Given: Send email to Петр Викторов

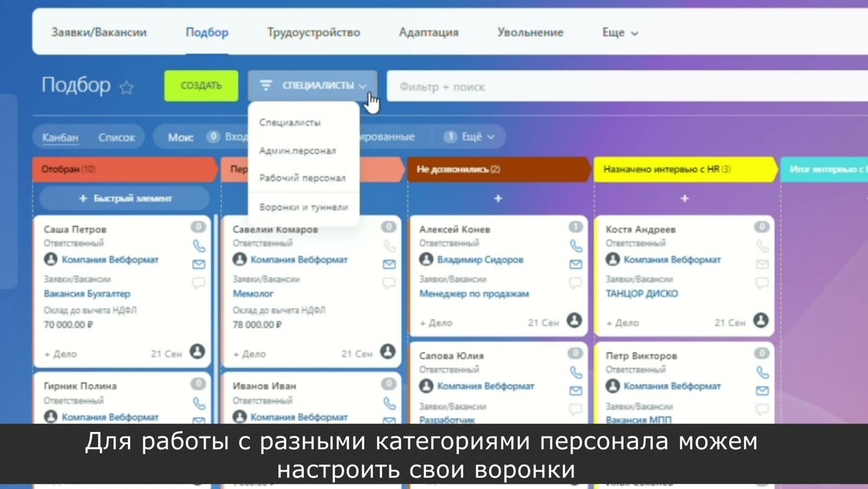Looking at the screenshot, I should (762, 391).
